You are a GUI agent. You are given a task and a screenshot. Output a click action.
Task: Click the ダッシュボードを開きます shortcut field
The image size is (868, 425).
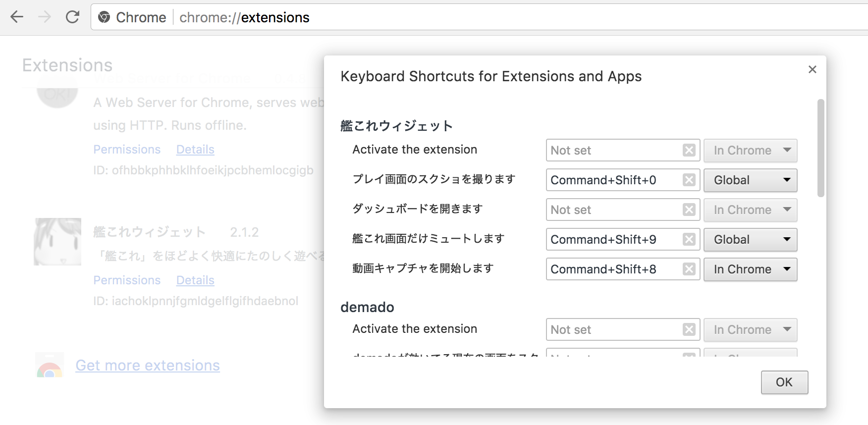[623, 210]
